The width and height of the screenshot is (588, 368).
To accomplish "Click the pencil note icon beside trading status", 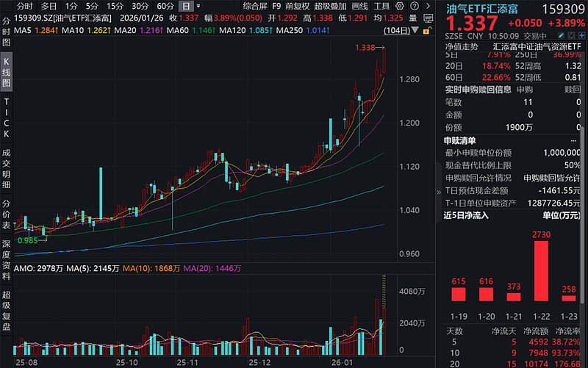I will pyautogui.click(x=561, y=35).
